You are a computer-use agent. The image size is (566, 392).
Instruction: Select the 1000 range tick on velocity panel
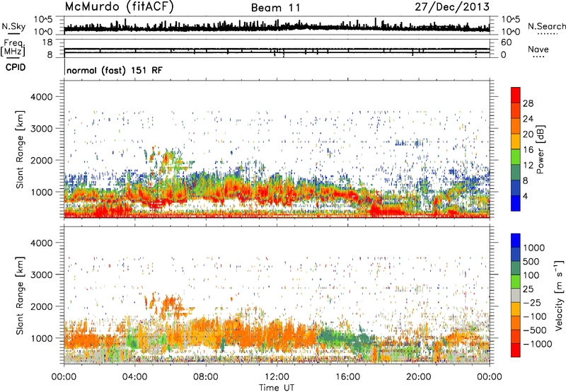[x=41, y=338]
